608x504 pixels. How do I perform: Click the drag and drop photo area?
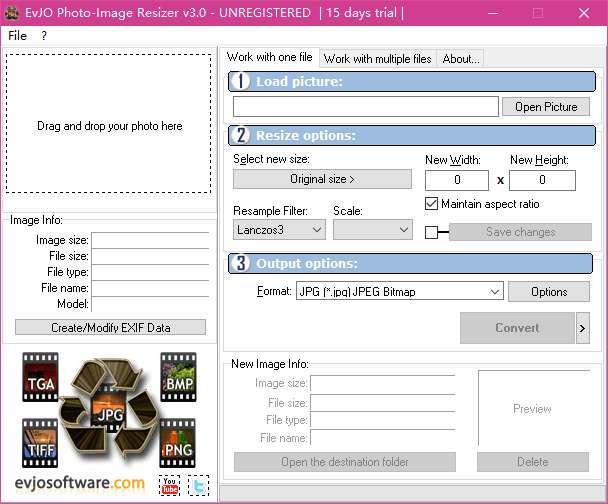(109, 123)
